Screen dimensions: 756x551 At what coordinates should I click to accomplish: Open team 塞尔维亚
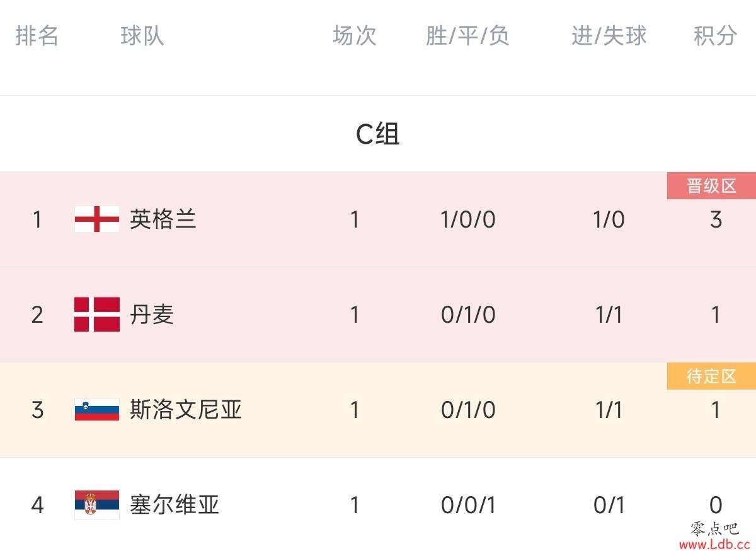click(x=175, y=504)
